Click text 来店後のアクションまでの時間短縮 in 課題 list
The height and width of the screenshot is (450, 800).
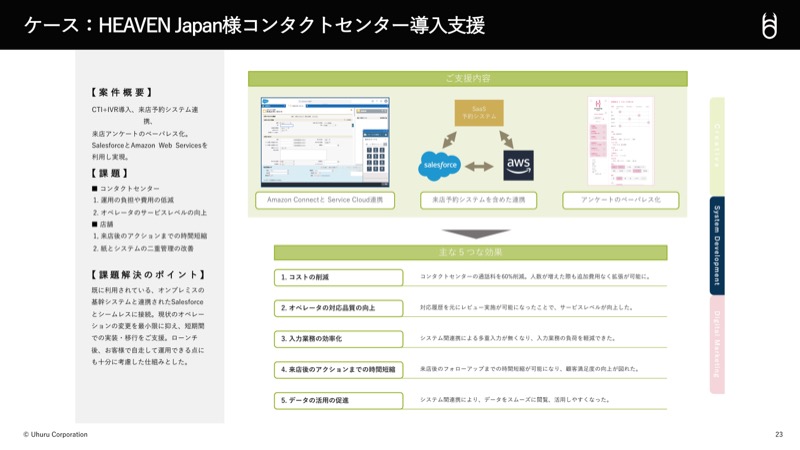[154, 236]
